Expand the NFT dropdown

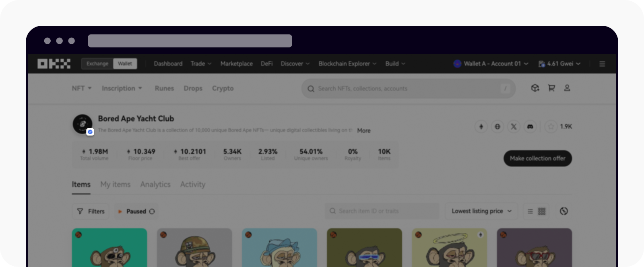coord(82,88)
